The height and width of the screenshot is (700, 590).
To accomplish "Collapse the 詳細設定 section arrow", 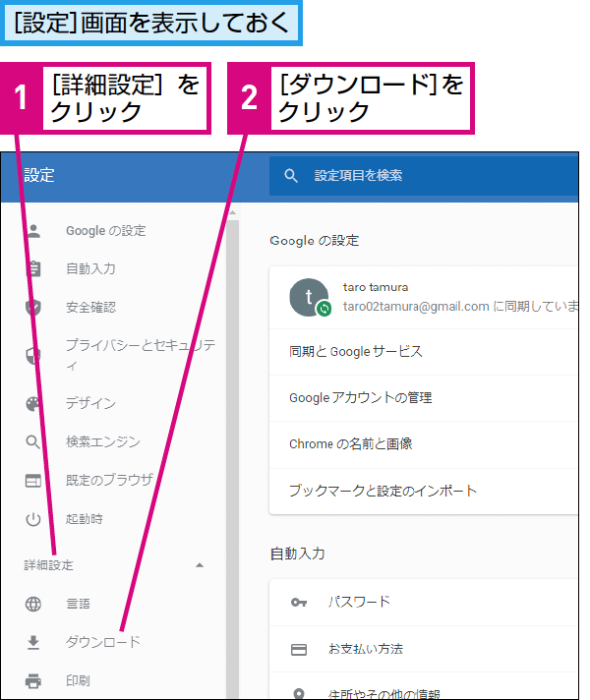I will [x=200, y=565].
